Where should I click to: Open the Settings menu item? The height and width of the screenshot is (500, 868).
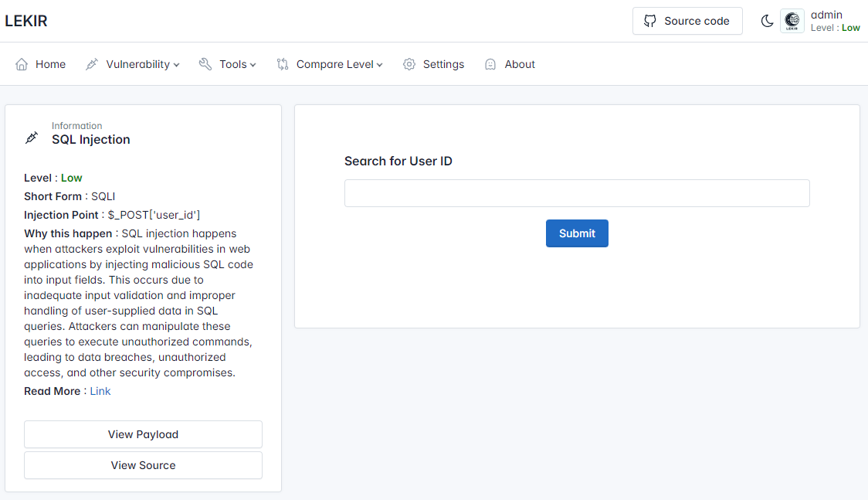click(433, 64)
